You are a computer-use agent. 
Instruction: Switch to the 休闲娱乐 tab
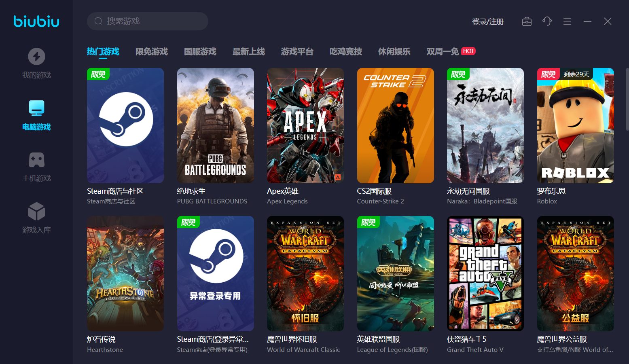click(394, 52)
